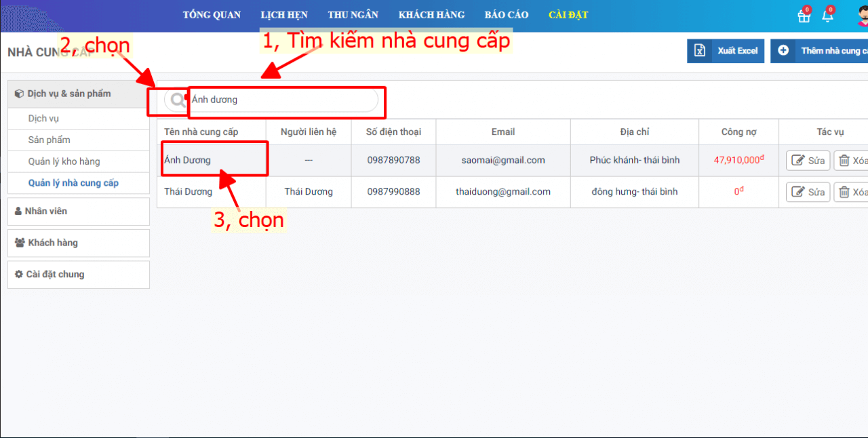
Task: Select the Ánh Dương supplier name
Action: (x=188, y=161)
